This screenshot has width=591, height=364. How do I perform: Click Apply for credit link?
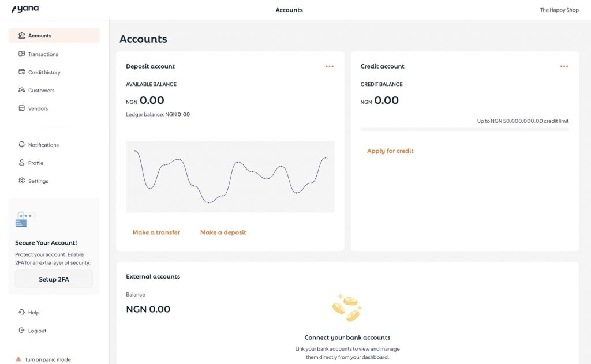coord(390,151)
